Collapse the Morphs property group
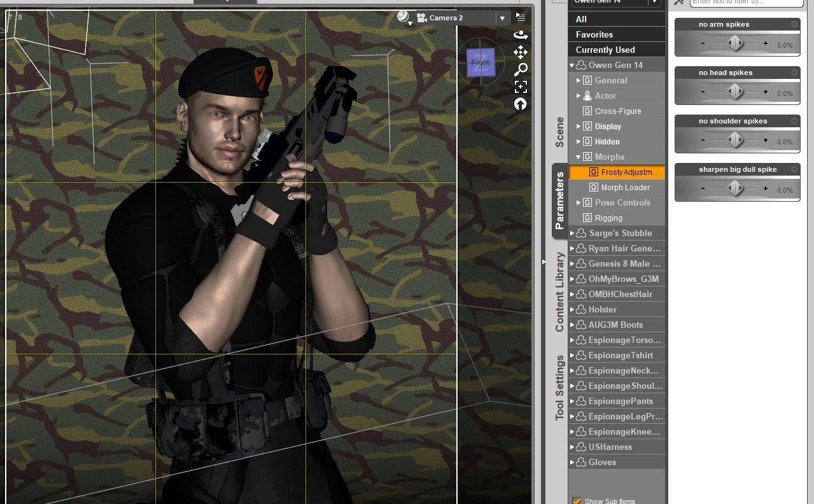The image size is (814, 504). pyautogui.click(x=579, y=157)
